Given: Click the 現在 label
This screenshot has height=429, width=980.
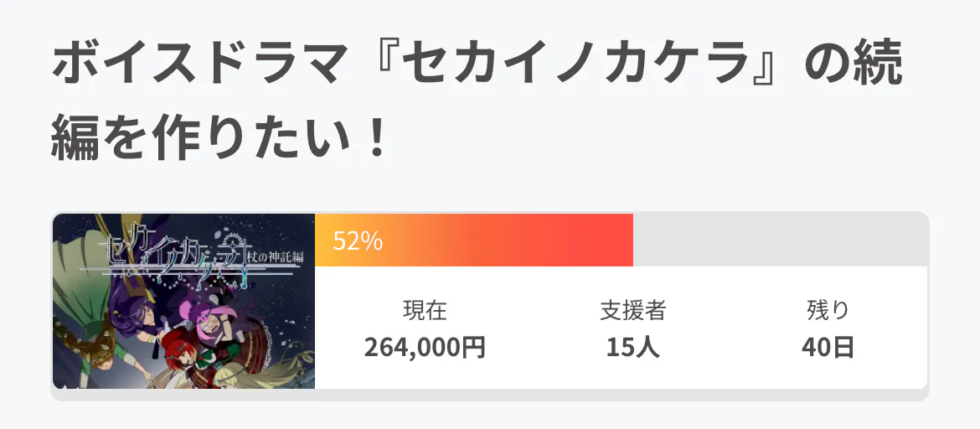Looking at the screenshot, I should 425,311.
